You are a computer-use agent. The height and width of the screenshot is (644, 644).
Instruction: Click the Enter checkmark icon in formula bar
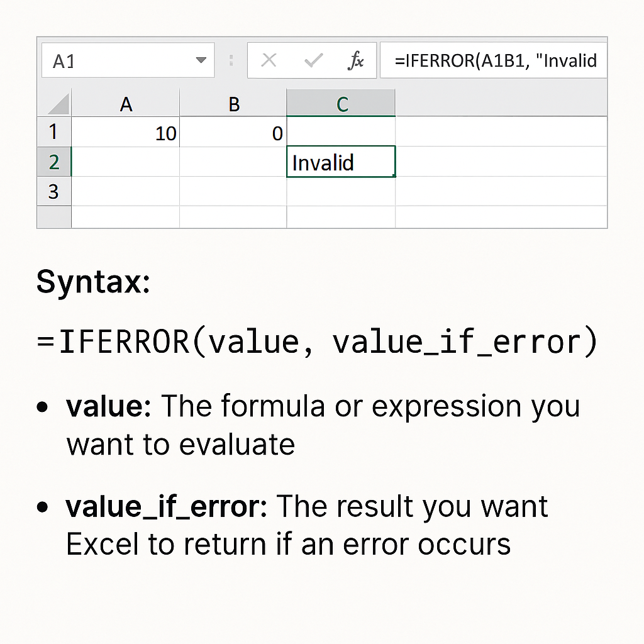(313, 60)
